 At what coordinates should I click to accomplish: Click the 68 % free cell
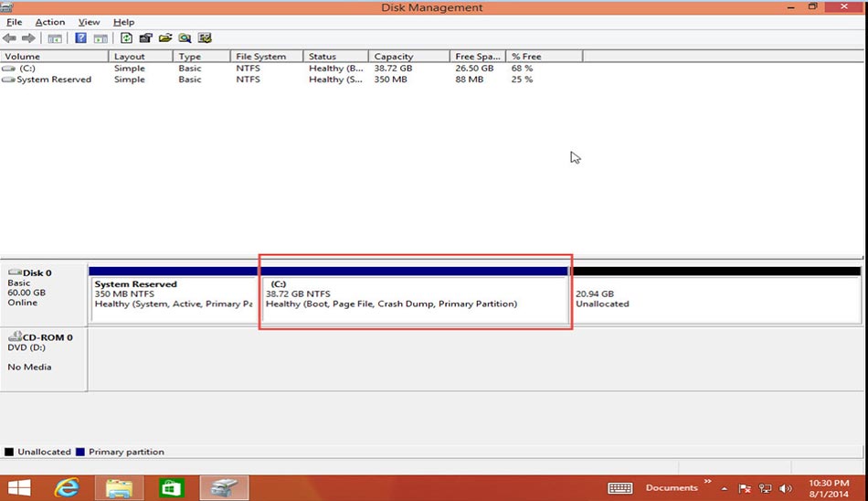522,69
